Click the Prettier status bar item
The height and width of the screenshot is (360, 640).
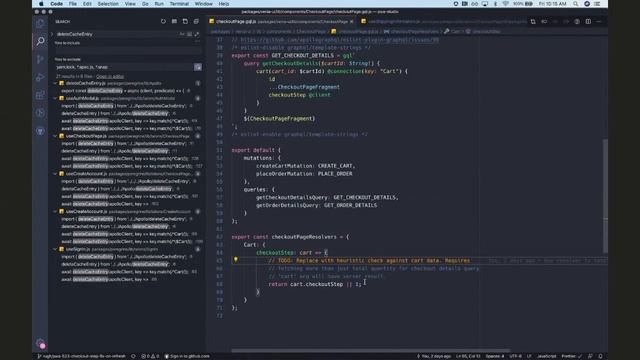click(571, 356)
